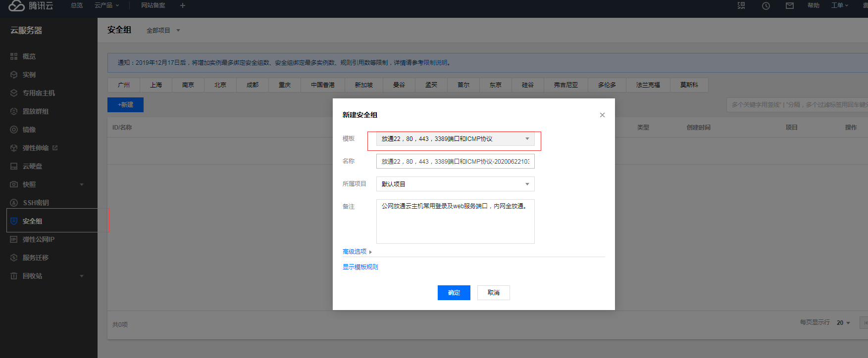Switch to the 莫斯科 region tab
The height and width of the screenshot is (358, 868).
(x=689, y=85)
